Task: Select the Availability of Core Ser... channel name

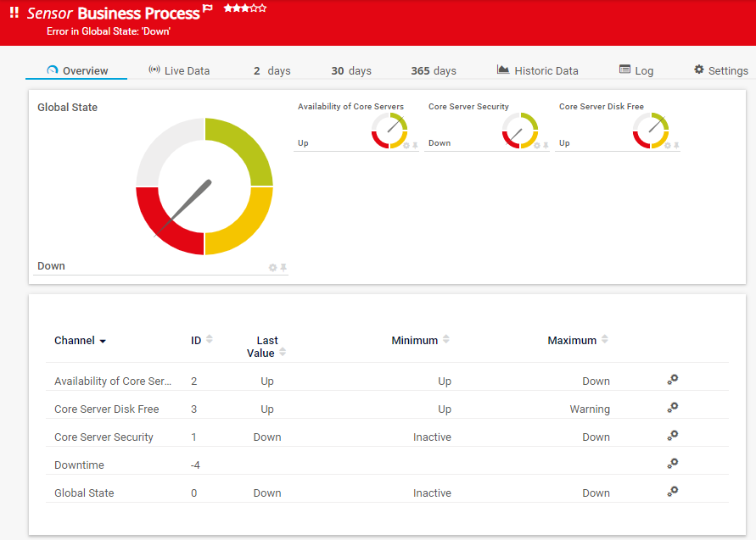Action: click(113, 381)
